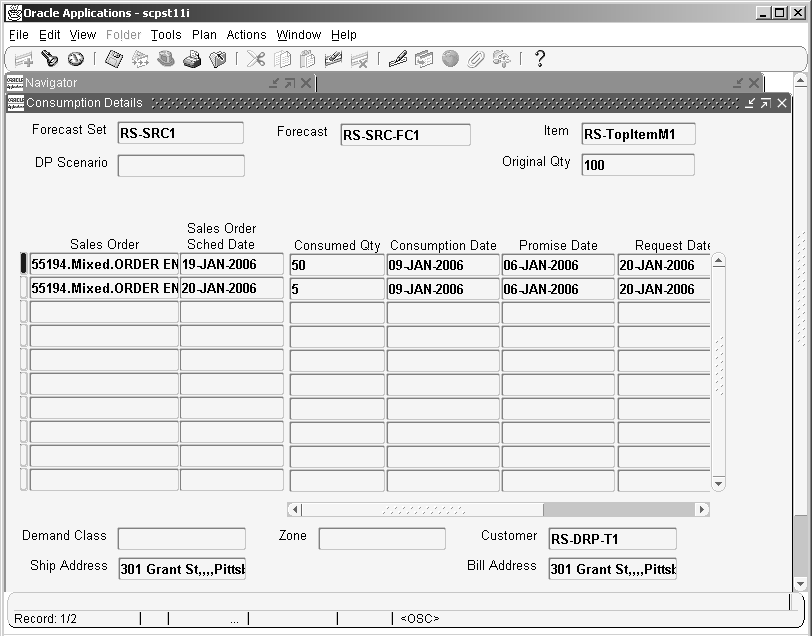
Task: Click the New record toolbar icon
Action: (23, 59)
